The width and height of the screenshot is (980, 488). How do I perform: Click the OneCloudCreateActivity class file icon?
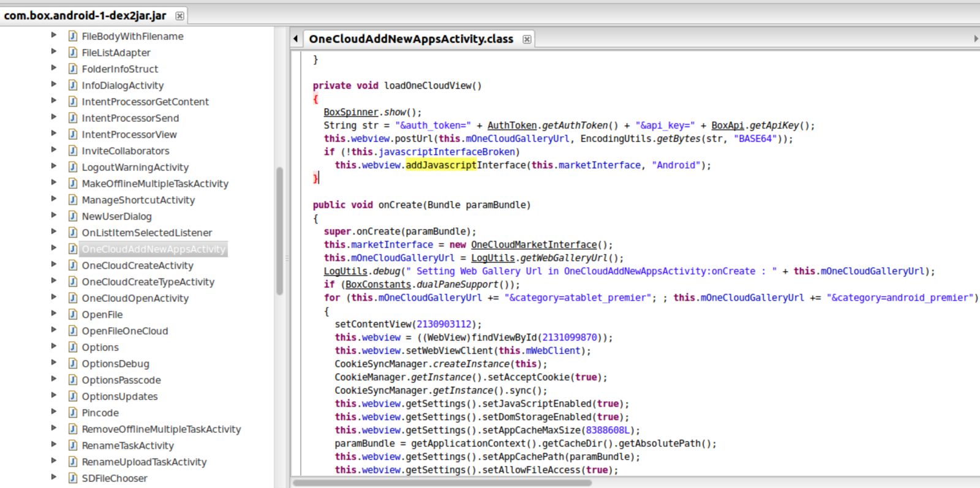coord(73,265)
